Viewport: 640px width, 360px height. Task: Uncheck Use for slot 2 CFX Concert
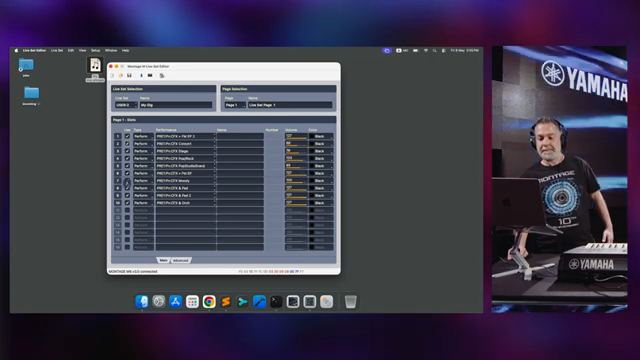click(127, 144)
